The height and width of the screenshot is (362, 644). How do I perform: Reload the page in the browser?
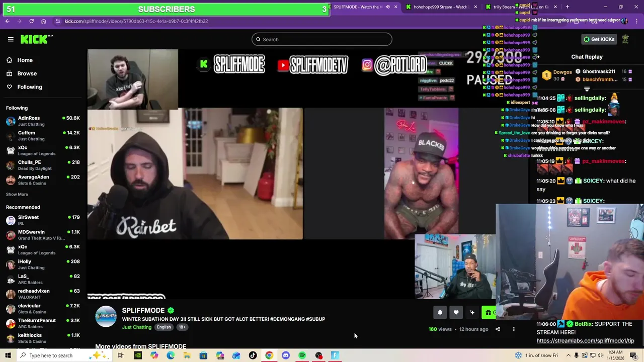coord(31,21)
